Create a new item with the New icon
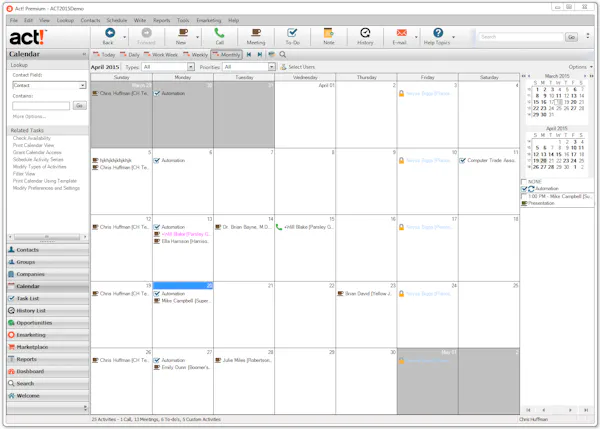Viewport: 600px width, 429px height. pos(183,33)
